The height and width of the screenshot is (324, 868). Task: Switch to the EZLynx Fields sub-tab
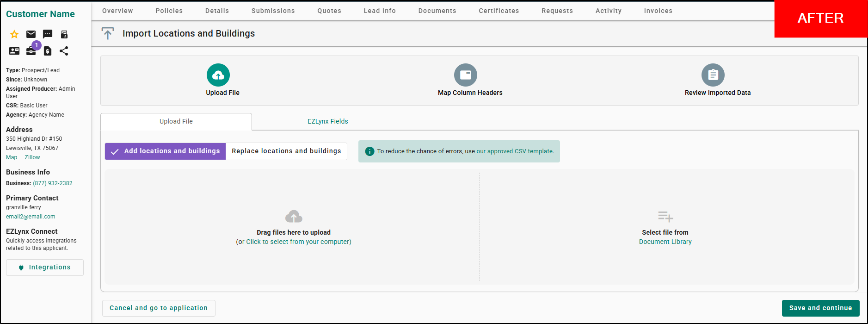[x=328, y=122]
